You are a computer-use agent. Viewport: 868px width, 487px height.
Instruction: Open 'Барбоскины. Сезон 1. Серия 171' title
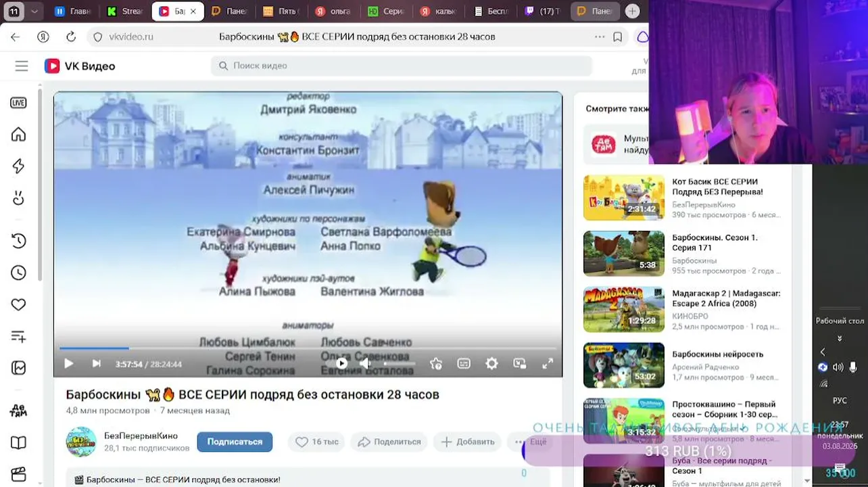pyautogui.click(x=715, y=243)
